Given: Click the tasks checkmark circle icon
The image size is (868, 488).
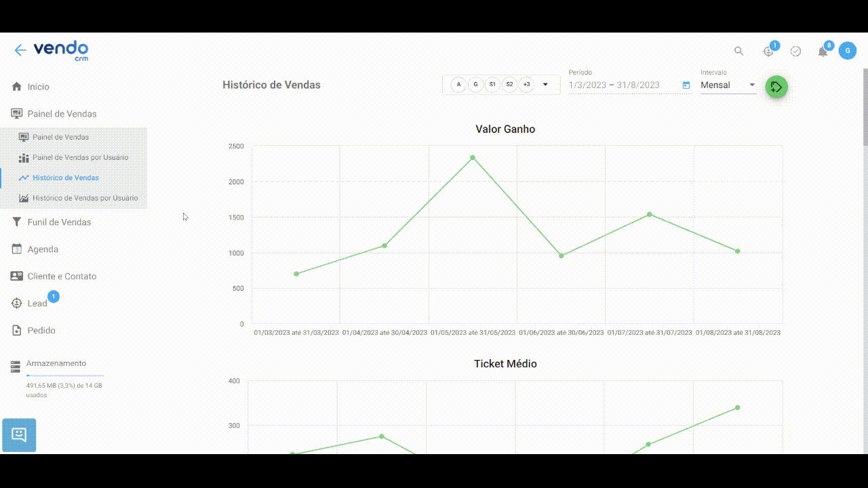Looking at the screenshot, I should [796, 52].
